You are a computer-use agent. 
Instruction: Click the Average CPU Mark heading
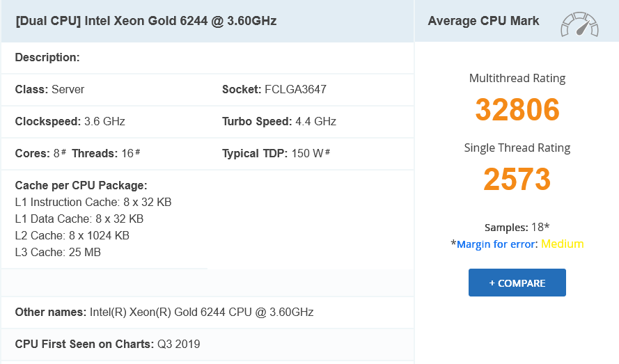tap(484, 21)
